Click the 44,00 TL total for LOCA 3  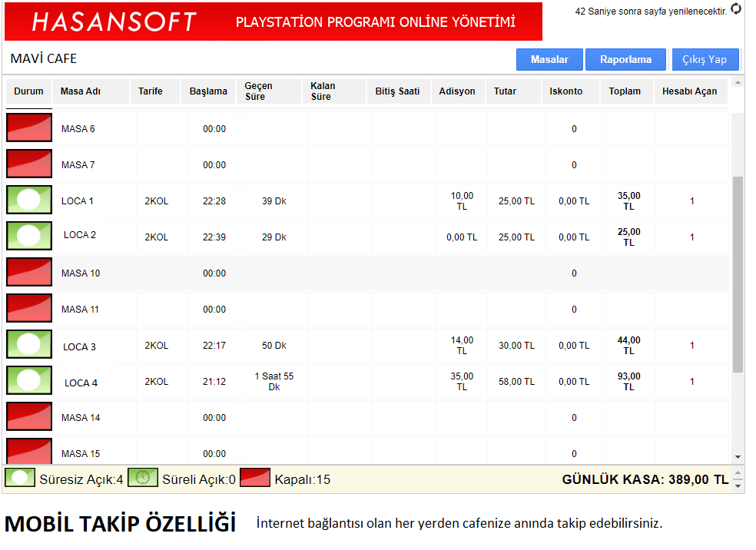(x=629, y=346)
